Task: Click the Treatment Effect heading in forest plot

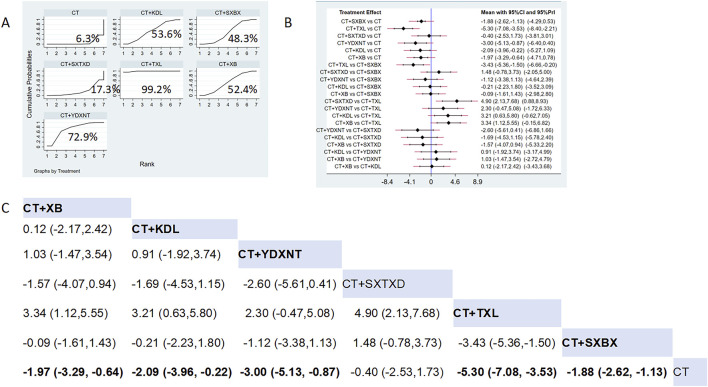Action: pos(360,12)
